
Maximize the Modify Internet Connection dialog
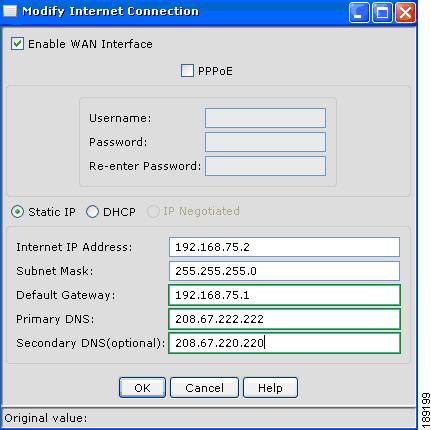click(x=382, y=12)
